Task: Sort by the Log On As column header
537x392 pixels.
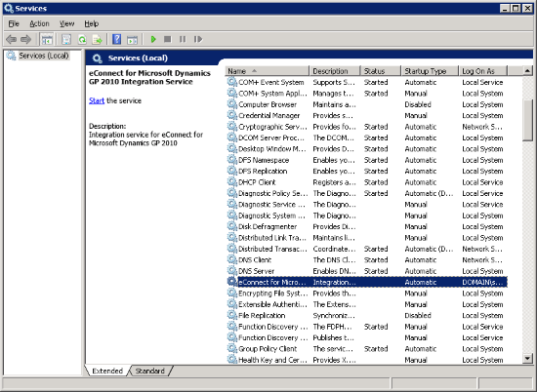Action: click(x=482, y=71)
